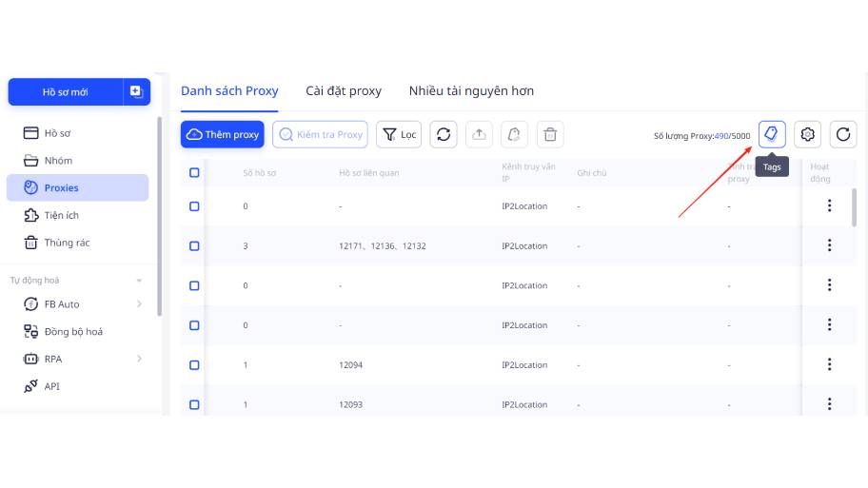Click the Số hồ sơ column header
This screenshot has width=868, height=488.
pos(260,173)
